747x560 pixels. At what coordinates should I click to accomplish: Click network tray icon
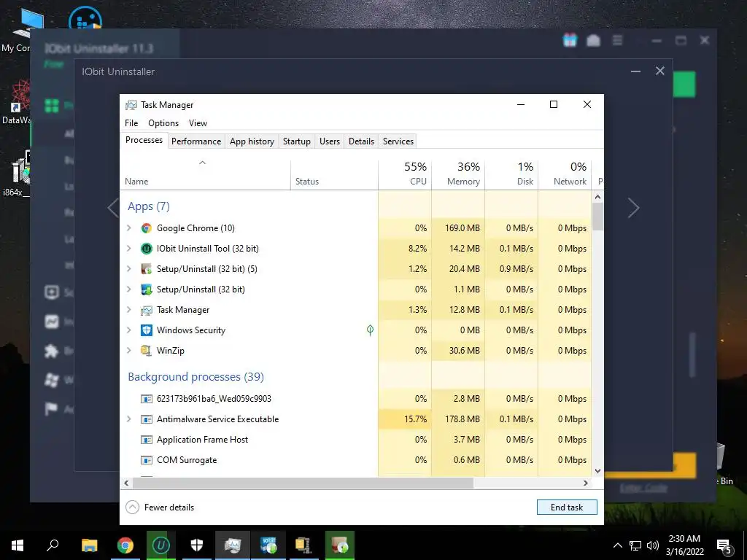coord(635,545)
